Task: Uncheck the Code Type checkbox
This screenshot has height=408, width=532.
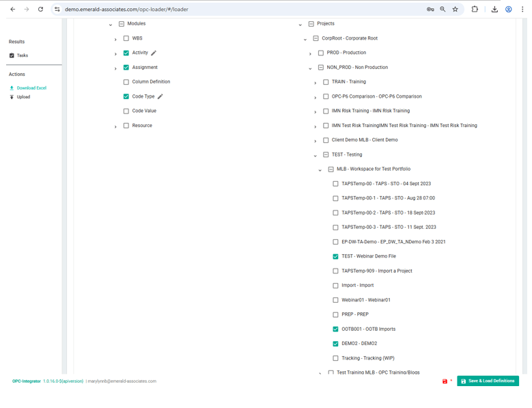Action: [x=126, y=96]
